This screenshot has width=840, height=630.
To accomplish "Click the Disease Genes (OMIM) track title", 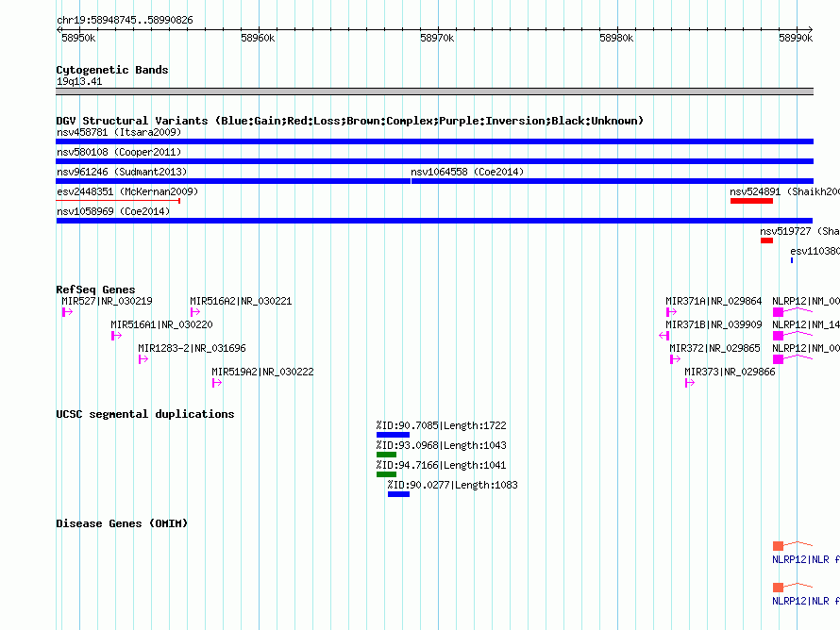I will click(x=122, y=523).
